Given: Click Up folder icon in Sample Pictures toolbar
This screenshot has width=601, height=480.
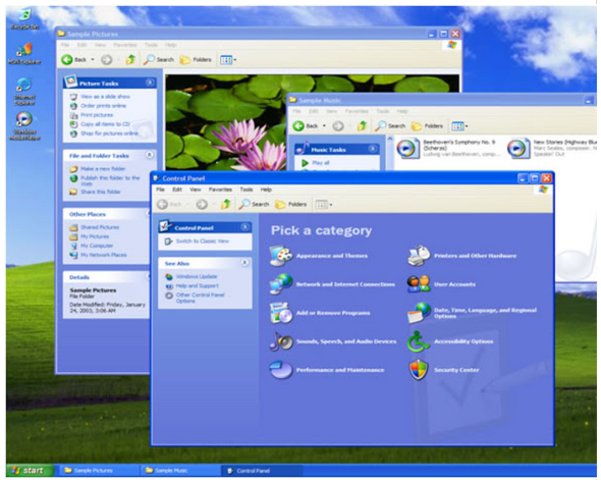Looking at the screenshot, I should [x=131, y=59].
